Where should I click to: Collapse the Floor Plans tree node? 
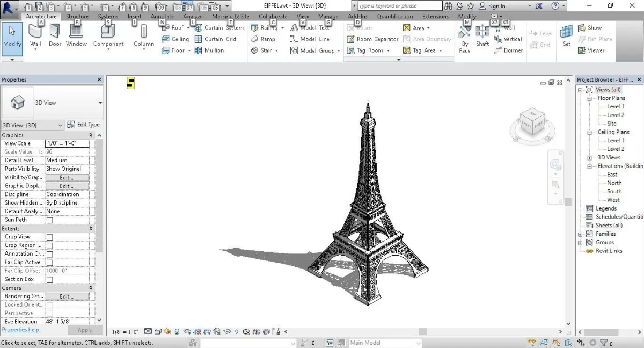[x=589, y=98]
